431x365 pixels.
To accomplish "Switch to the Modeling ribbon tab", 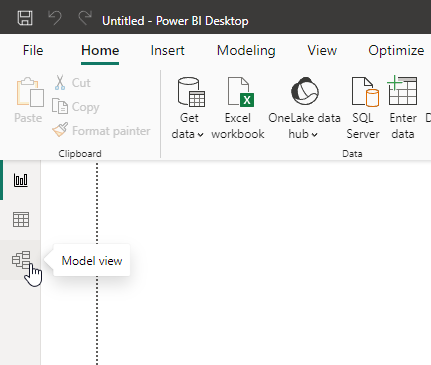I will (x=246, y=51).
